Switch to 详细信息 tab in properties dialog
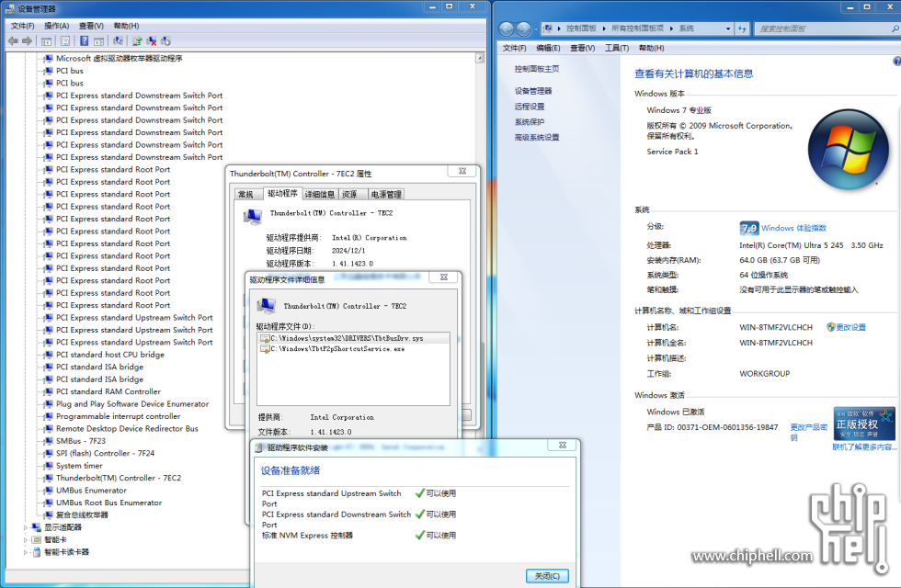 tap(320, 194)
